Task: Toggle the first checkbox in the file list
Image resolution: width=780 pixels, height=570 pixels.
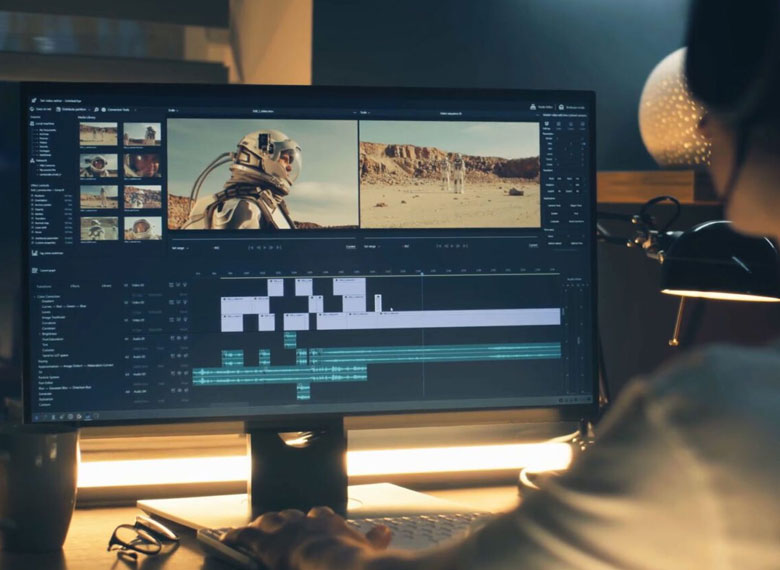Action: pos(34,196)
